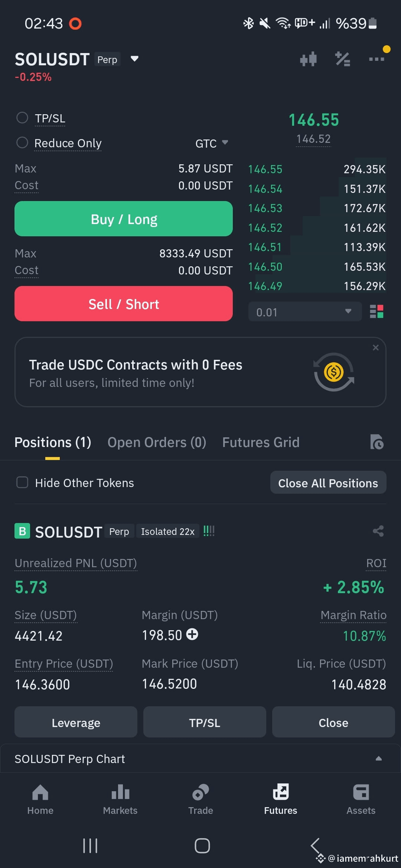Viewport: 401px width, 868px height.
Task: Share the SOLUSDT position
Action: (x=378, y=531)
